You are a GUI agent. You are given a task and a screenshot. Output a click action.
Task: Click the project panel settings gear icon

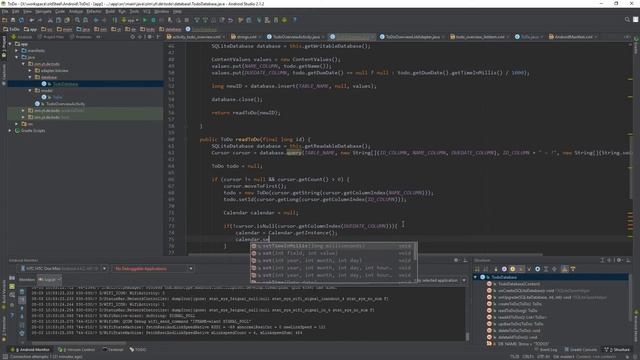150,37
